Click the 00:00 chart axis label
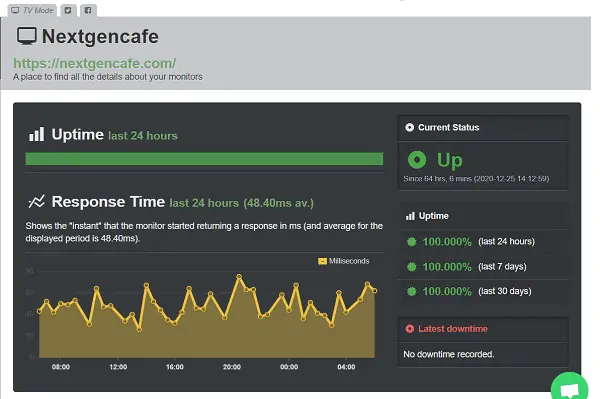Image resolution: width=600 pixels, height=399 pixels. click(289, 367)
